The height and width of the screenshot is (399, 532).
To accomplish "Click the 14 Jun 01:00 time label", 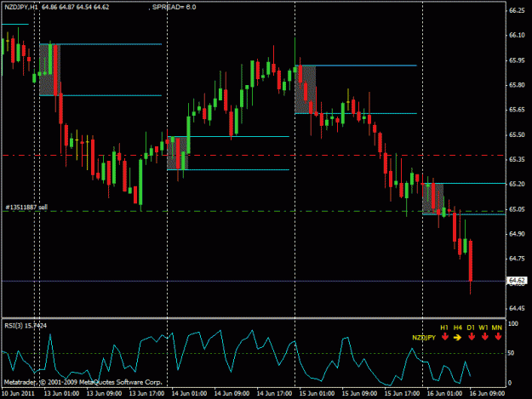I will 189,393.
